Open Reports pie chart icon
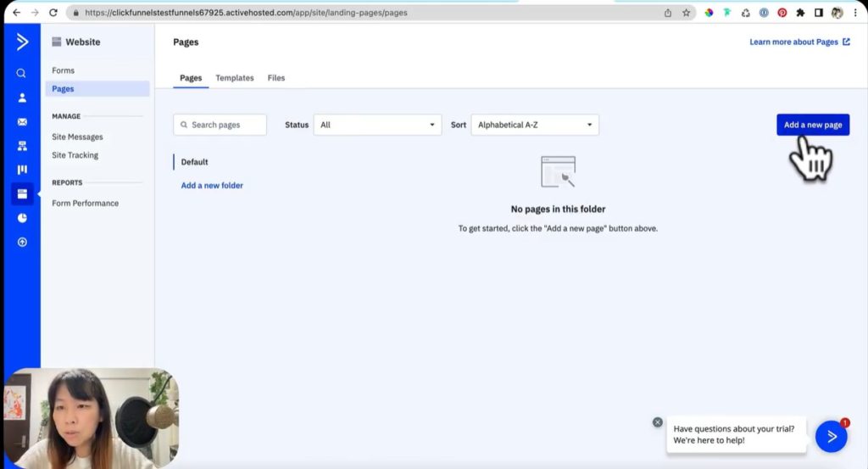Viewport: 868px width, 469px height. pyautogui.click(x=22, y=218)
